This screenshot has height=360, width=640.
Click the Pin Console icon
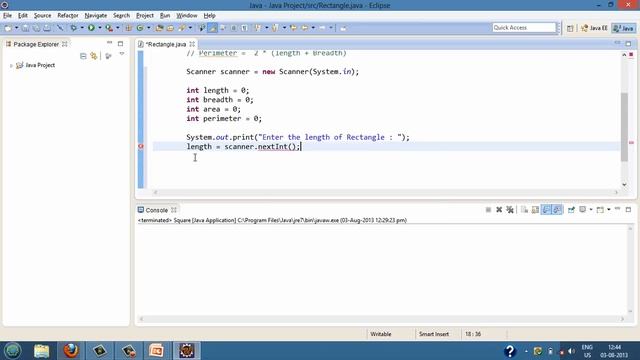[571, 210]
